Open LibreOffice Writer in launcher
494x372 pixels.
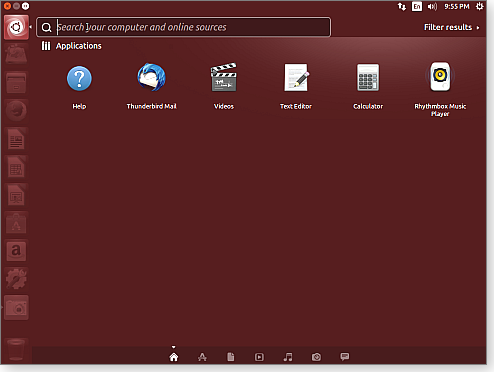[x=16, y=139]
